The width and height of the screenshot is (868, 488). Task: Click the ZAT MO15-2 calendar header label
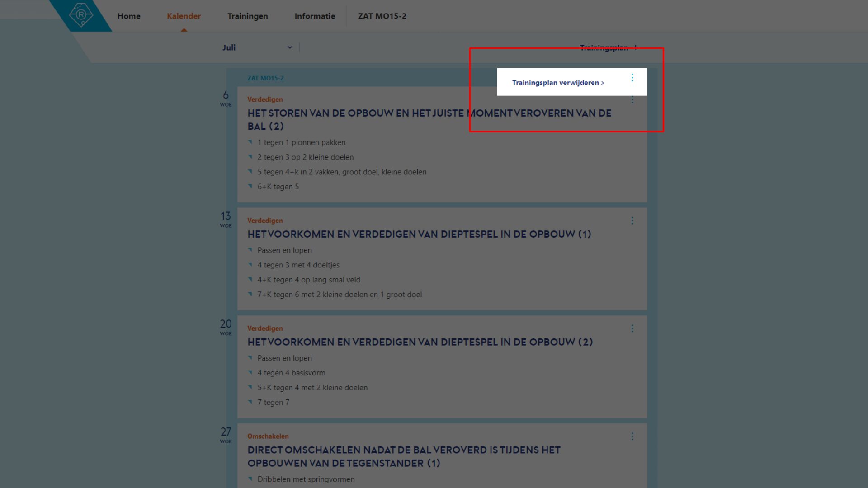click(x=265, y=78)
